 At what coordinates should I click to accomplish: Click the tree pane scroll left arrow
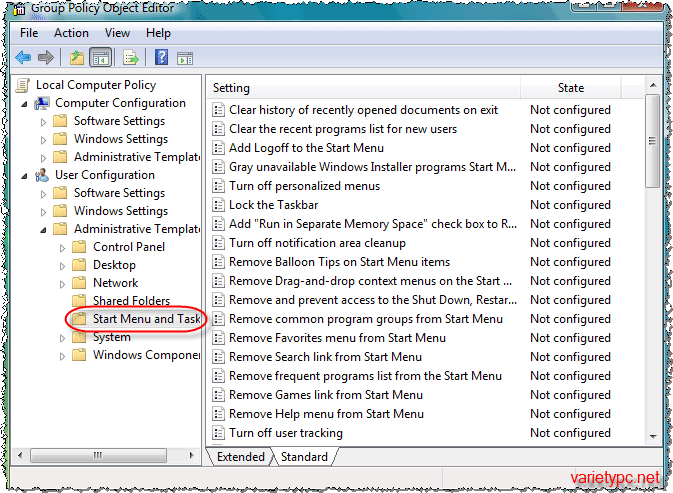pyautogui.click(x=20, y=455)
